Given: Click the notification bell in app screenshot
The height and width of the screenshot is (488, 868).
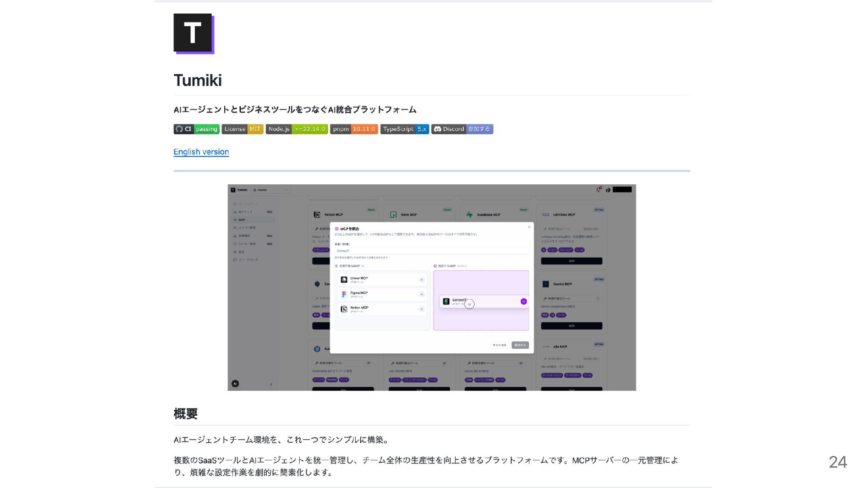Looking at the screenshot, I should pyautogui.click(x=599, y=190).
